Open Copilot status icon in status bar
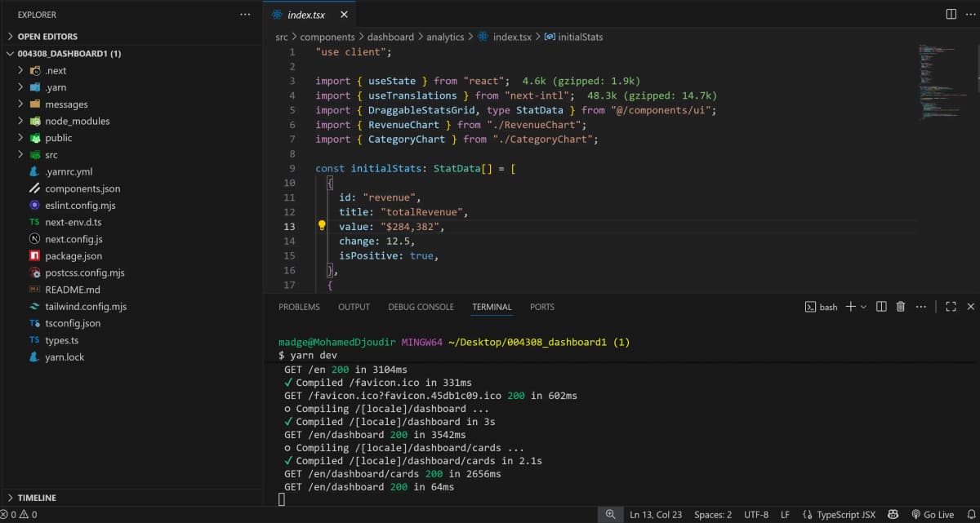The image size is (980, 523). (x=893, y=515)
